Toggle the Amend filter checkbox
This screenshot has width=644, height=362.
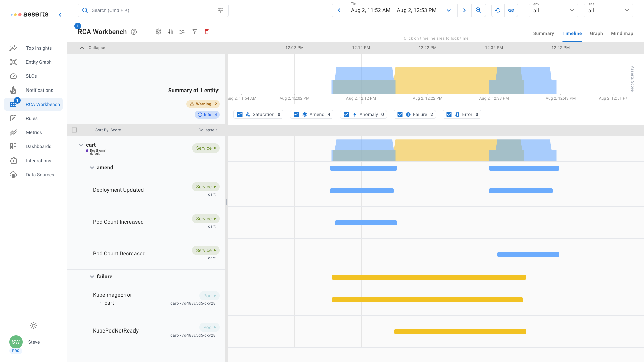click(x=297, y=114)
